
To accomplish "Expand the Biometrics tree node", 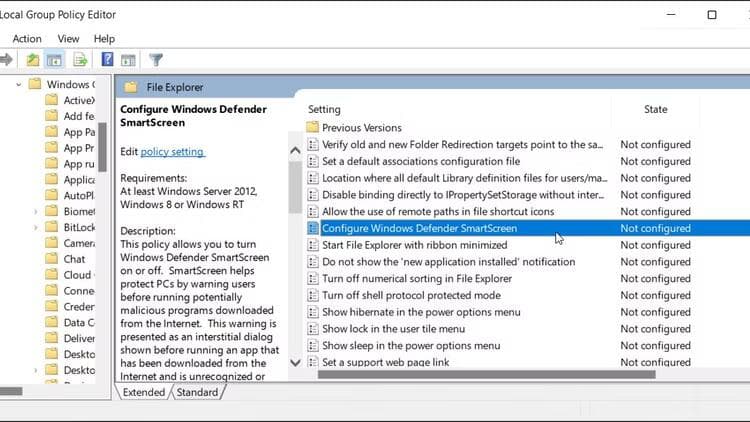I will (x=36, y=212).
